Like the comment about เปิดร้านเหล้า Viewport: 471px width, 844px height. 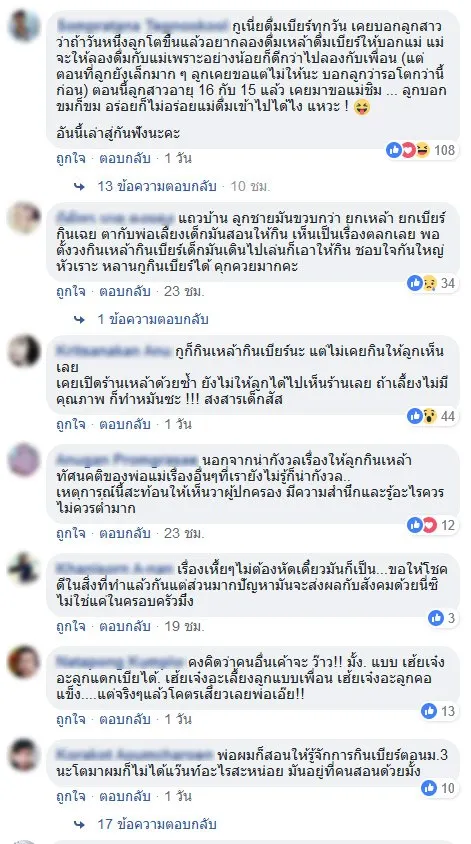pos(71,425)
